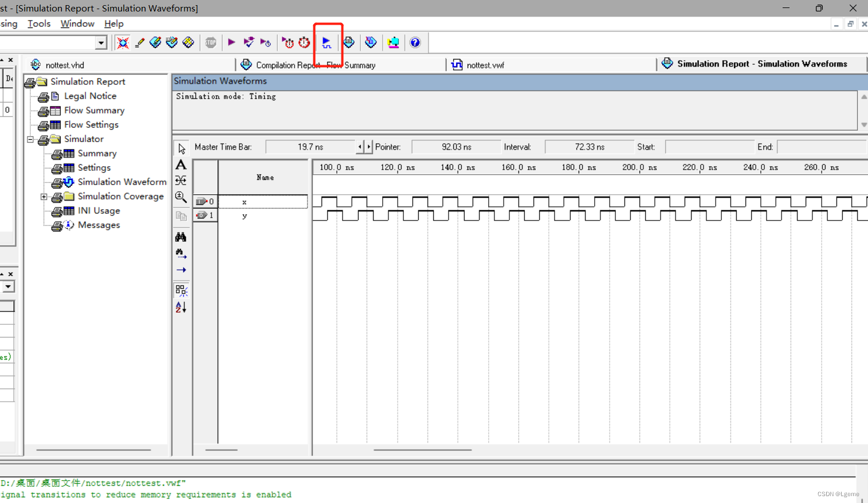Click the Start Compilation play icon
This screenshot has height=503, width=868.
pos(231,42)
